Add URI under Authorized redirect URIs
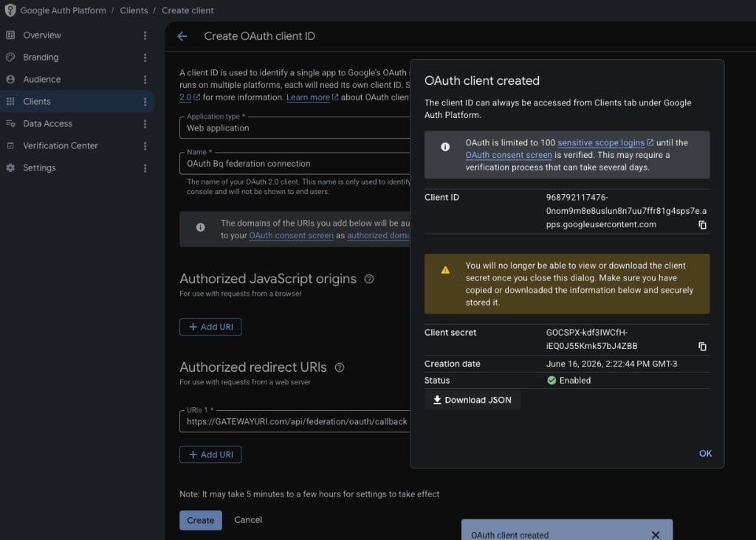 tap(210, 454)
